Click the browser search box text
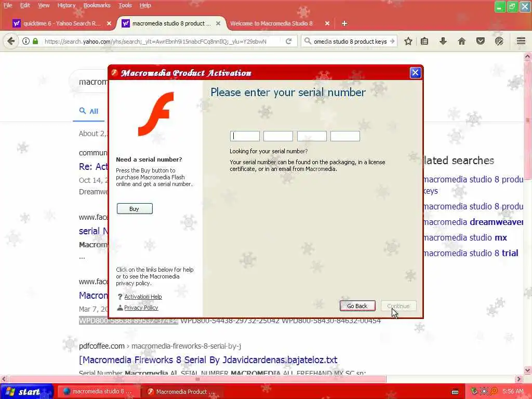 350,42
